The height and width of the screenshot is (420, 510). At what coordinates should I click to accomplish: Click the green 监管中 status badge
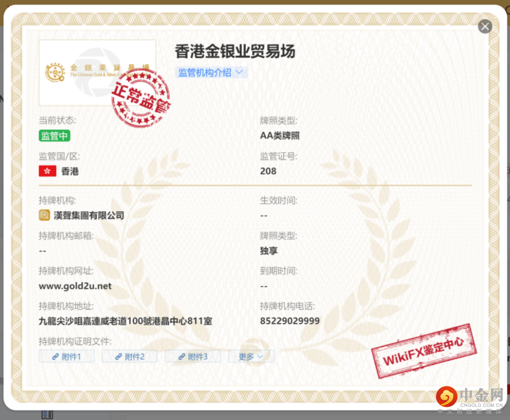pyautogui.click(x=54, y=136)
